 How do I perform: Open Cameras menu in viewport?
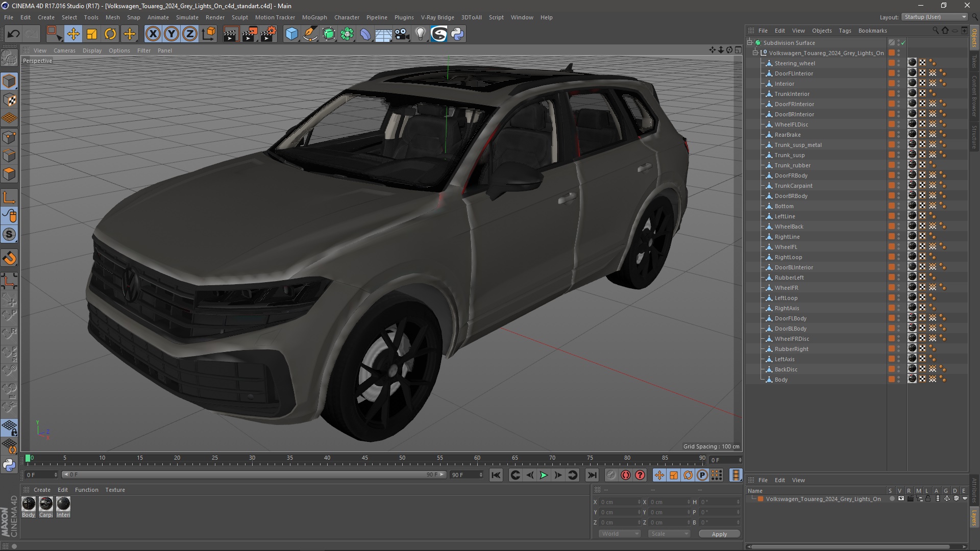64,51
